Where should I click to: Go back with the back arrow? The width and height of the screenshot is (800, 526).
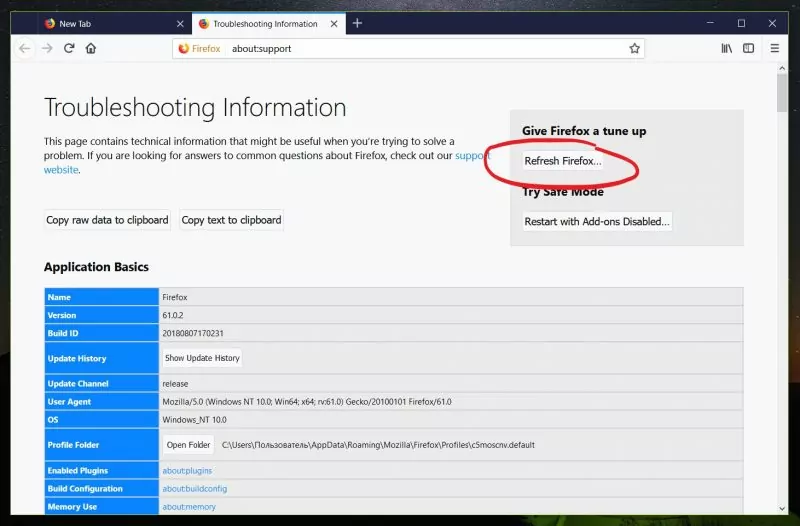[x=24, y=48]
